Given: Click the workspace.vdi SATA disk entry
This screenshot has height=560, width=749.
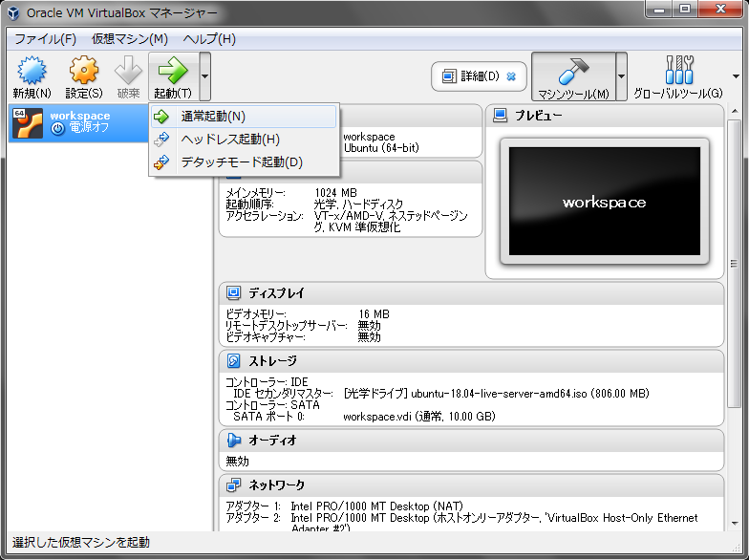Looking at the screenshot, I should coord(419,417).
